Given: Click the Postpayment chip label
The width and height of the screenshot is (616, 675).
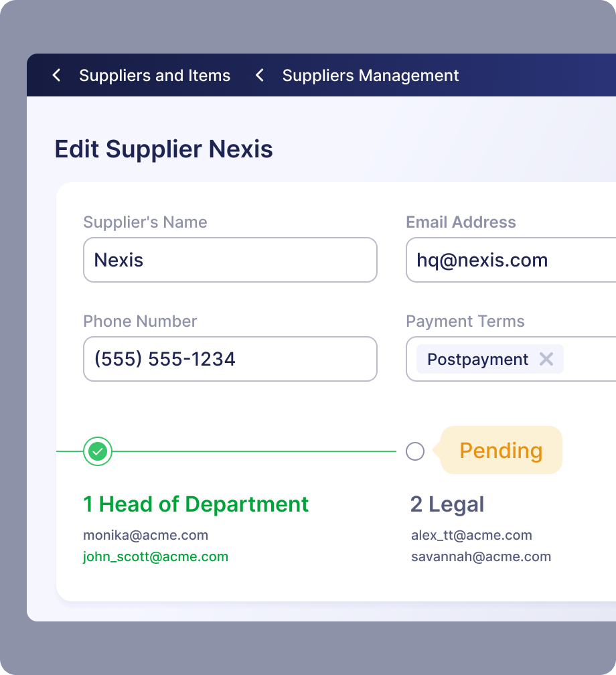Looking at the screenshot, I should click(x=477, y=360).
